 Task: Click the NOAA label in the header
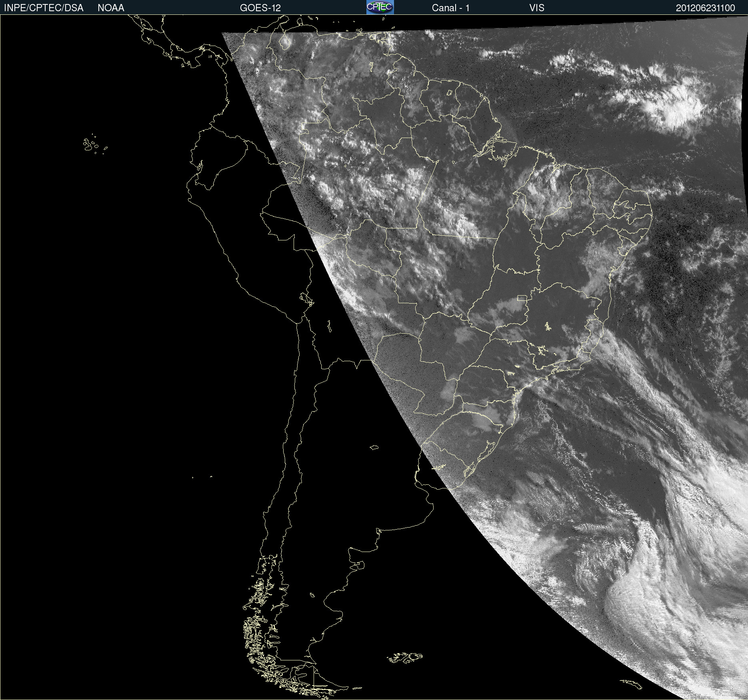click(x=111, y=8)
